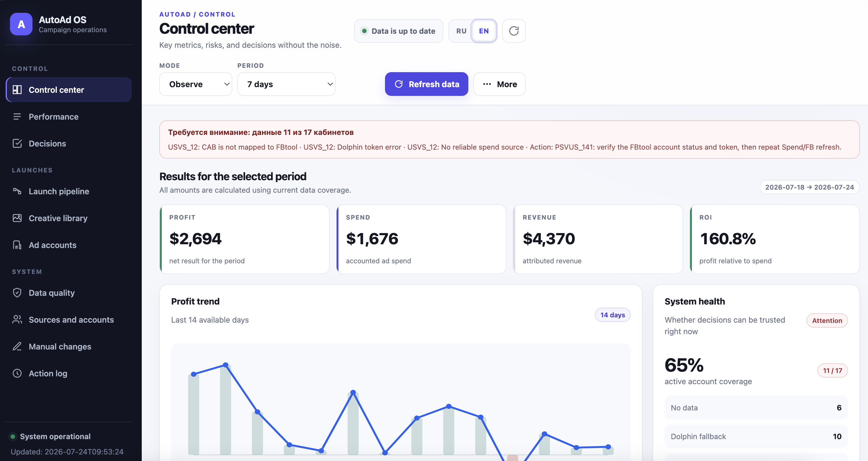Click the 65% active account coverage value
This screenshot has width=868, height=461.
coord(684,365)
